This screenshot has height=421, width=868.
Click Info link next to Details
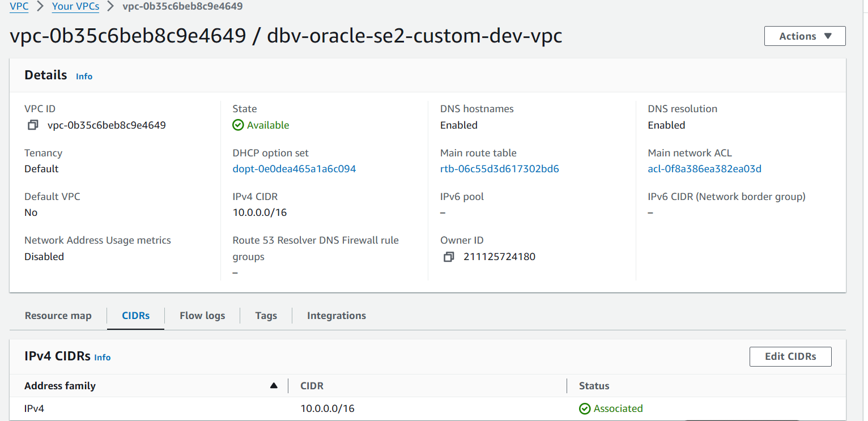pyautogui.click(x=84, y=76)
